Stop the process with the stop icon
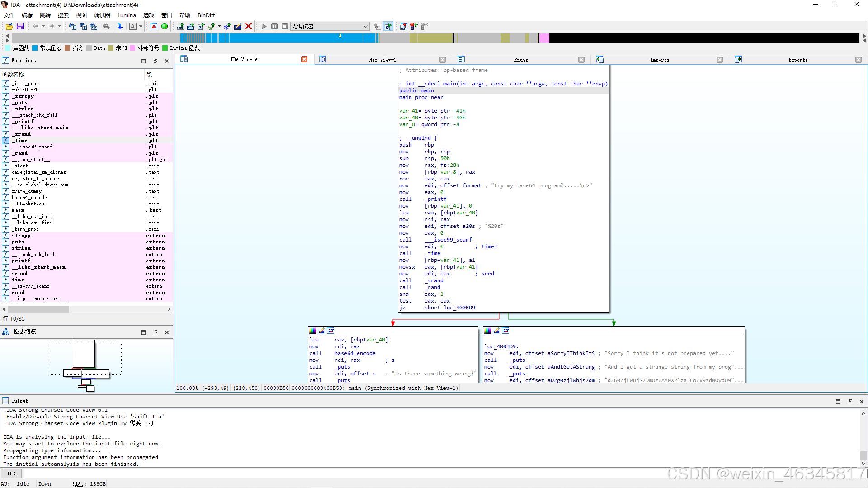 point(284,26)
